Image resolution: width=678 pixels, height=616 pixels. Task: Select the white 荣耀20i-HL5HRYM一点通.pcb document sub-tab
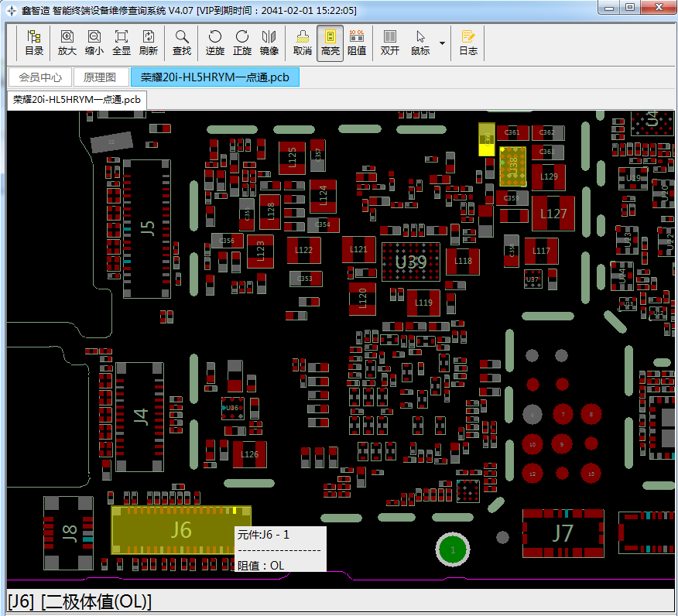pos(77,100)
